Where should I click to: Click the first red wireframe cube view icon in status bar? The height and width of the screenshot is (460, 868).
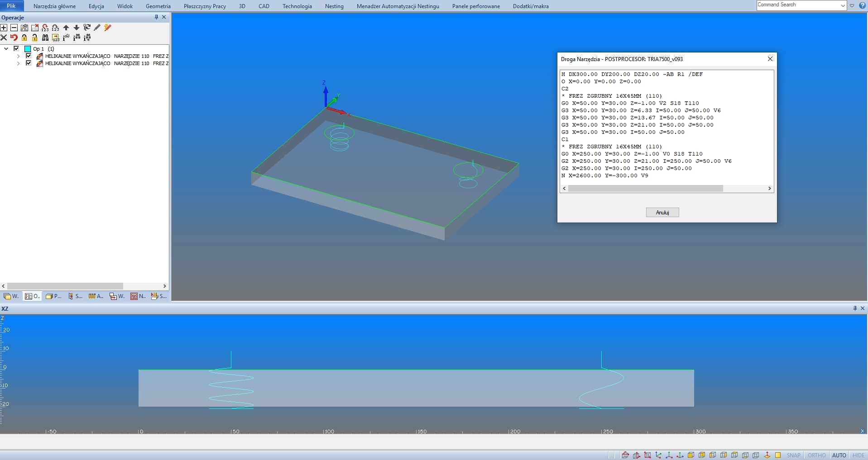(626, 455)
